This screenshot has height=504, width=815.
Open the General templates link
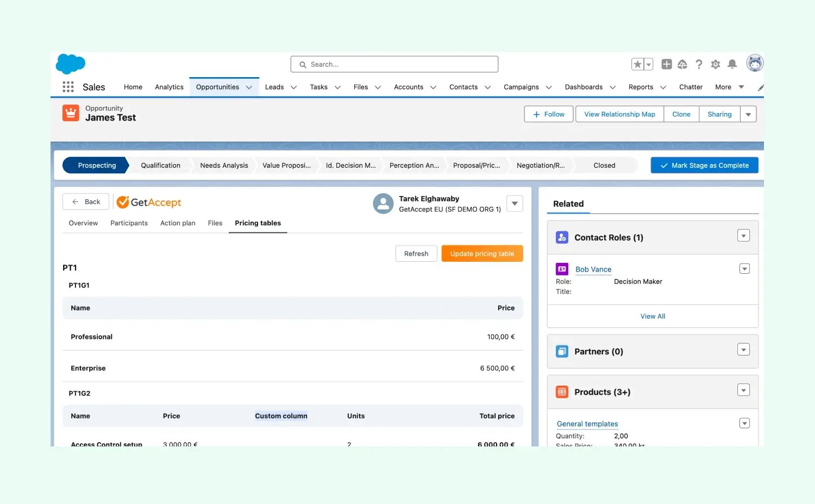[x=587, y=424]
